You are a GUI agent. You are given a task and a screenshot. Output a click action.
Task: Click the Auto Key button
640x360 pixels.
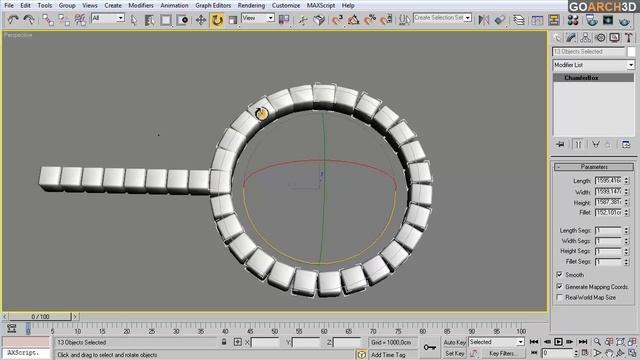point(455,342)
